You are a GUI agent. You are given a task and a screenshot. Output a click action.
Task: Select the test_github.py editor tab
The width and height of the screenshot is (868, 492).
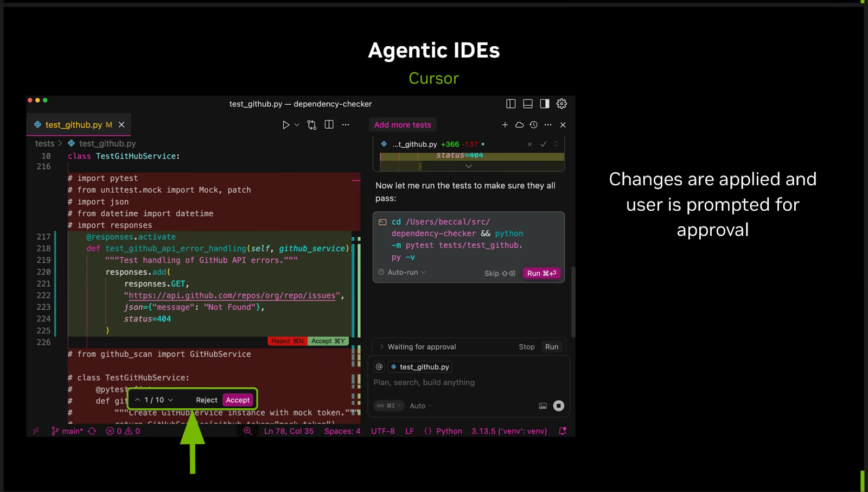coord(79,125)
